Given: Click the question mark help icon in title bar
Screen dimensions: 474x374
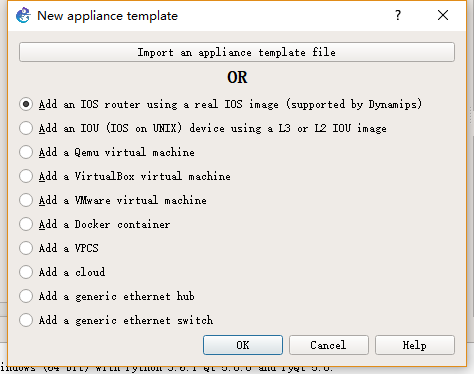Looking at the screenshot, I should (x=398, y=15).
